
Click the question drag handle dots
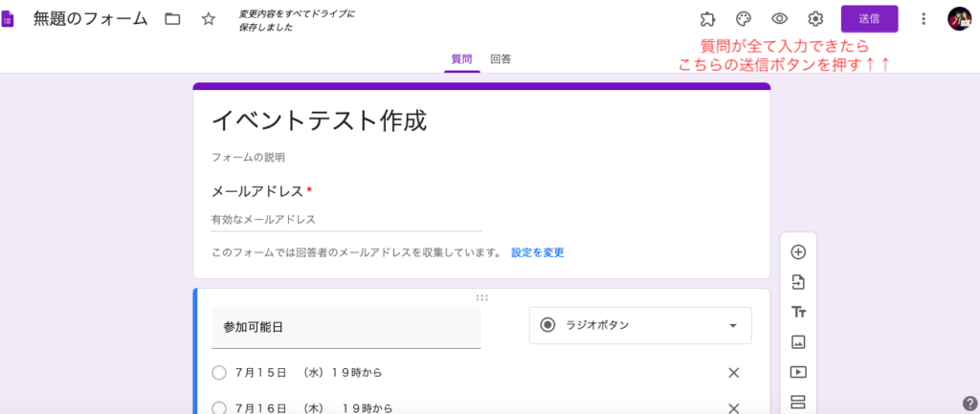(482, 298)
